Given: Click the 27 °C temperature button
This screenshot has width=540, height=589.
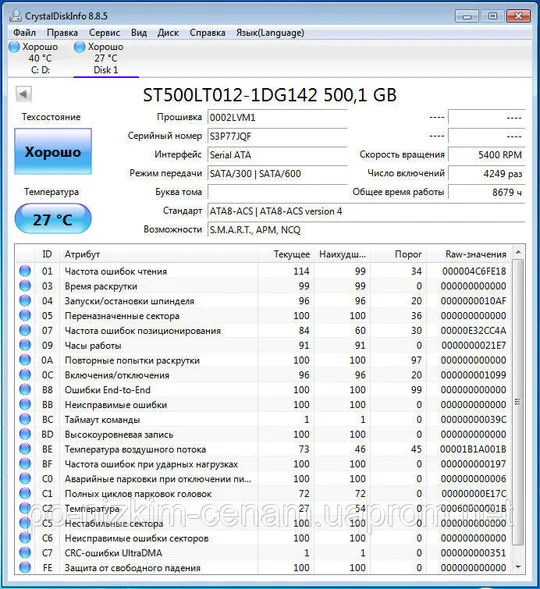Looking at the screenshot, I should [53, 219].
